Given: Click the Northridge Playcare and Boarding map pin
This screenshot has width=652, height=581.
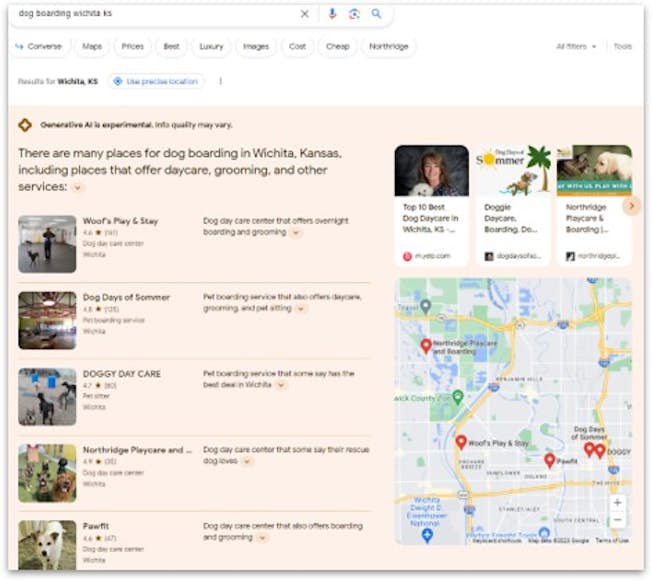Looking at the screenshot, I should [426, 345].
